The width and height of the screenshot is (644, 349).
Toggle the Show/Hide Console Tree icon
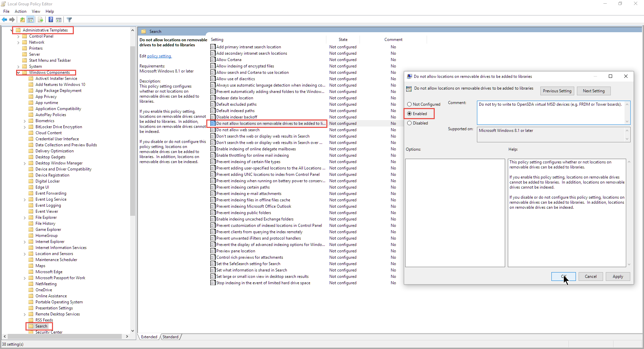pyautogui.click(x=31, y=20)
